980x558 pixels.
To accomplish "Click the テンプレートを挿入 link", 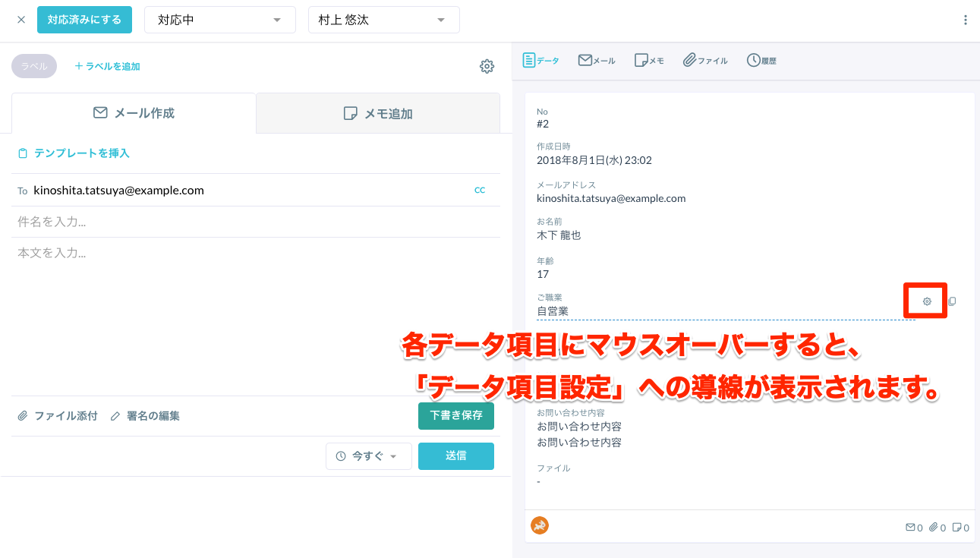I will pos(74,153).
